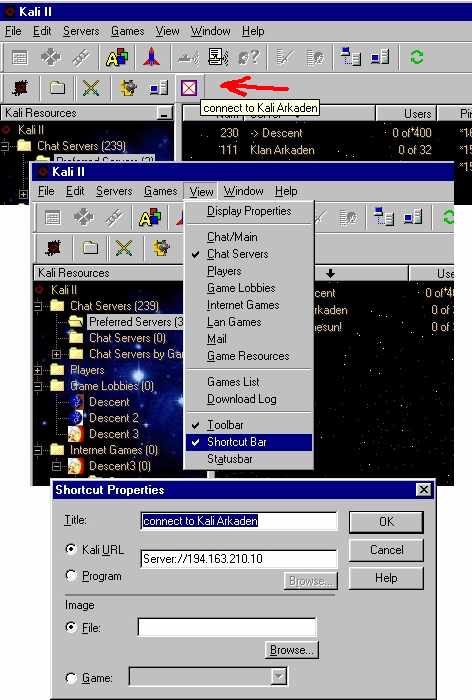
Task: Select Descent 2 lobby in tree
Action: tap(113, 418)
